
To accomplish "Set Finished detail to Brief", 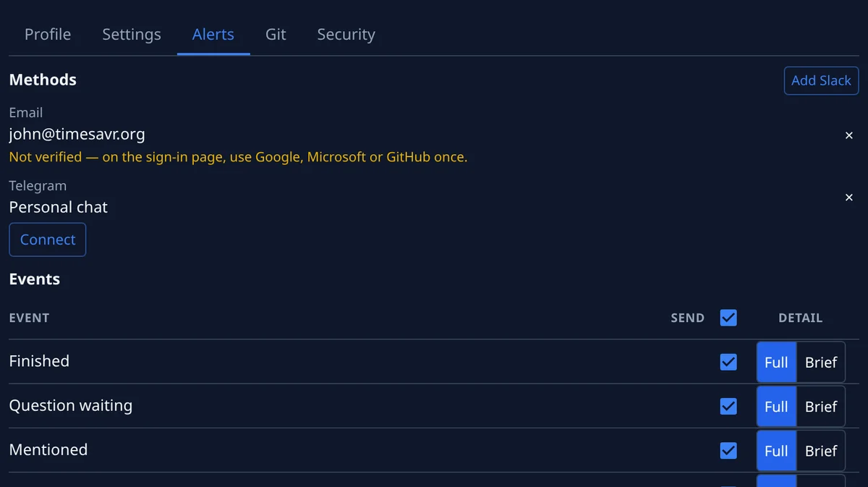I will pyautogui.click(x=821, y=362).
